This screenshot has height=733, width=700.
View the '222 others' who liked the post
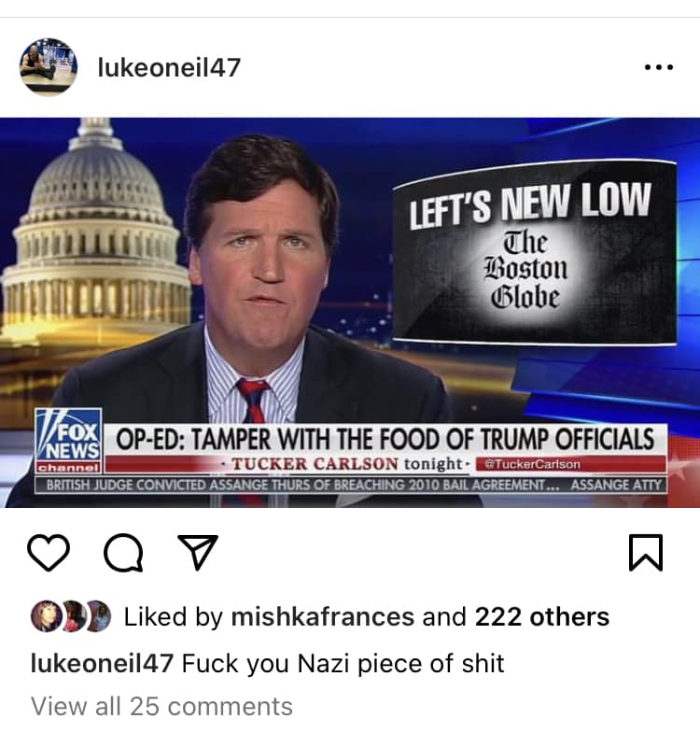[x=542, y=616]
